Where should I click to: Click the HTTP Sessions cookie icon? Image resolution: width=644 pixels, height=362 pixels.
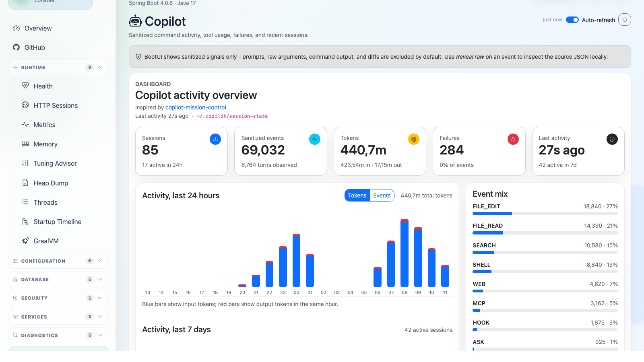pos(25,105)
